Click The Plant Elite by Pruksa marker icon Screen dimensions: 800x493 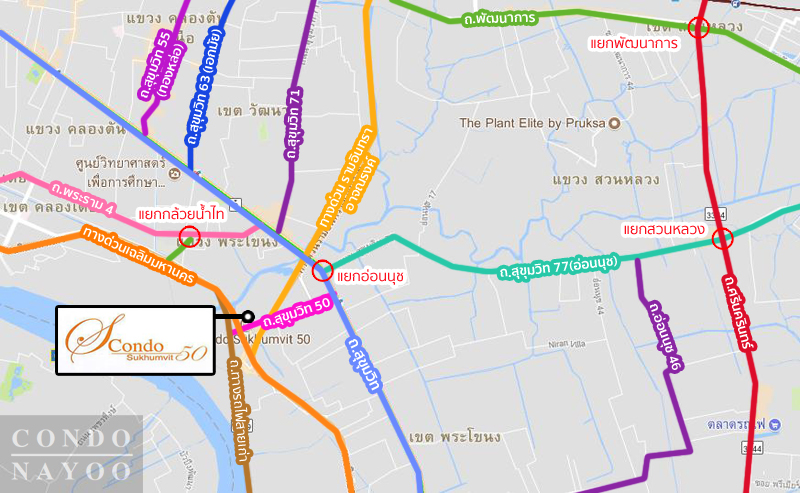coord(615,124)
